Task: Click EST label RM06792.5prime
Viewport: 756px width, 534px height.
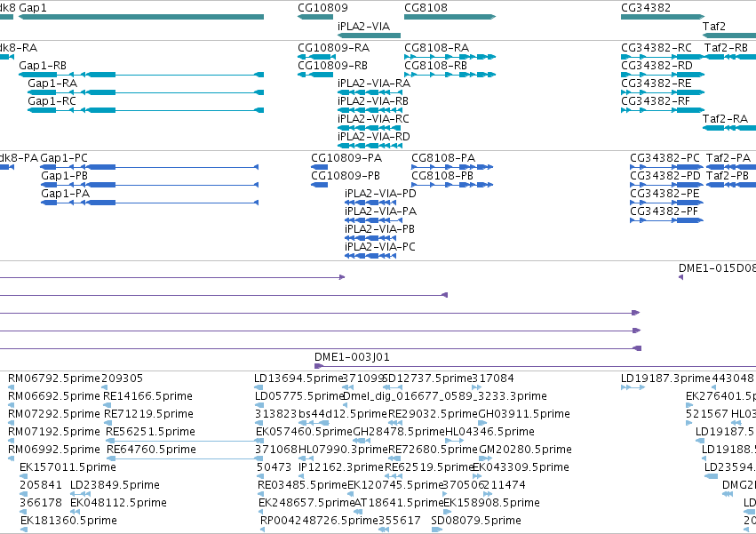Action: coord(54,379)
